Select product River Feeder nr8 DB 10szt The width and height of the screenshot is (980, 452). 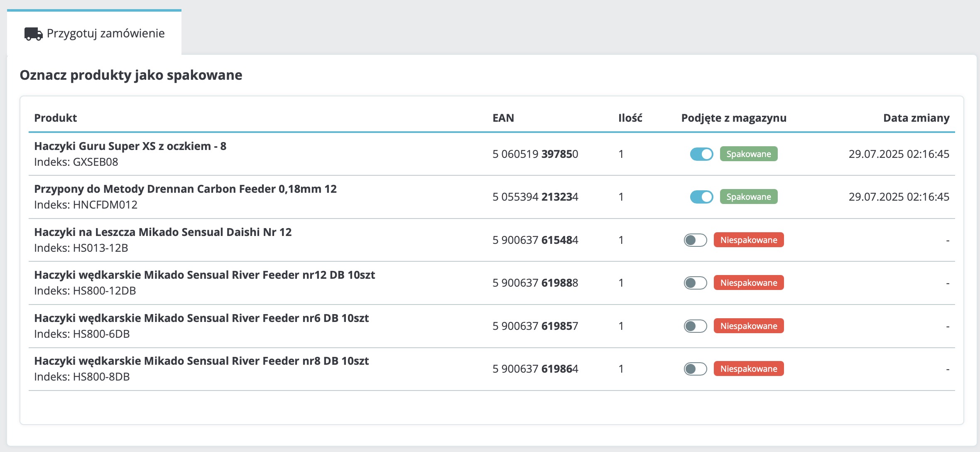tap(201, 361)
